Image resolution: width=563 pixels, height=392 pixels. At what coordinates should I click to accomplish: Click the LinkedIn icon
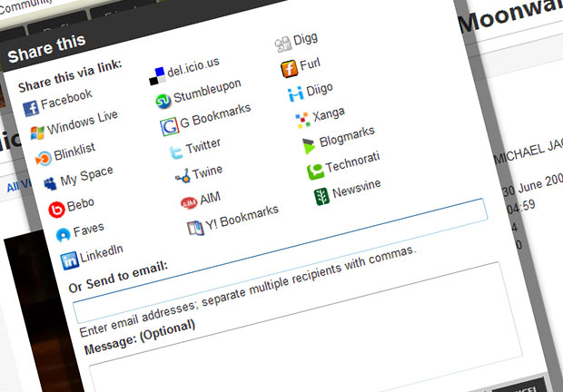(69, 260)
